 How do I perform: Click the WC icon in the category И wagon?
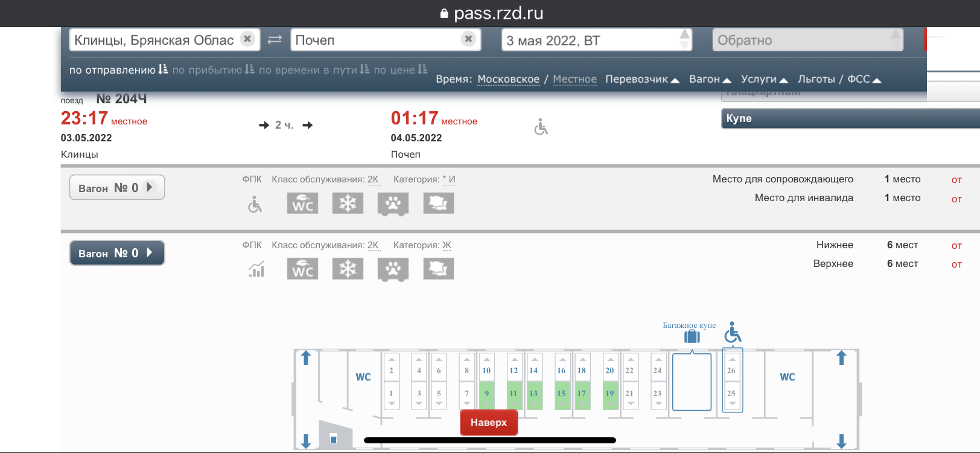coord(302,204)
